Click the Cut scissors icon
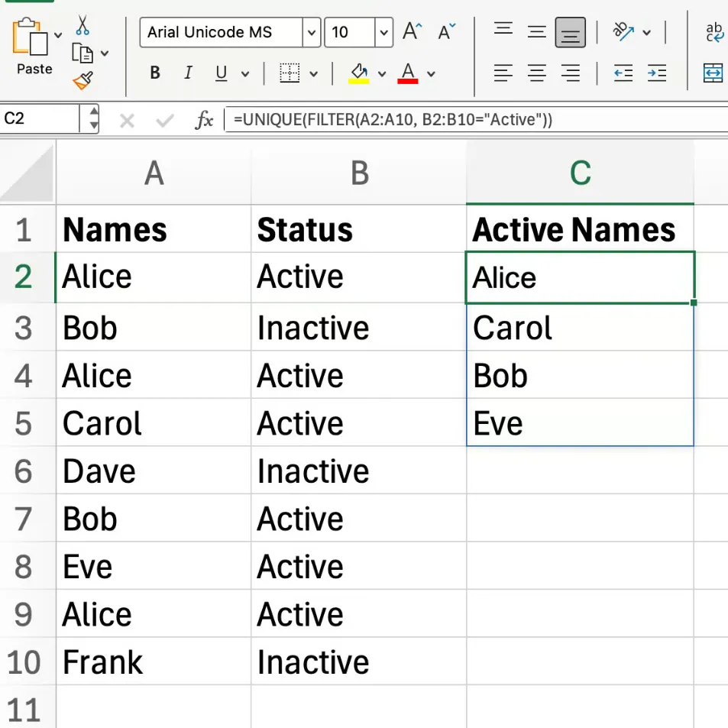 pos(83,25)
